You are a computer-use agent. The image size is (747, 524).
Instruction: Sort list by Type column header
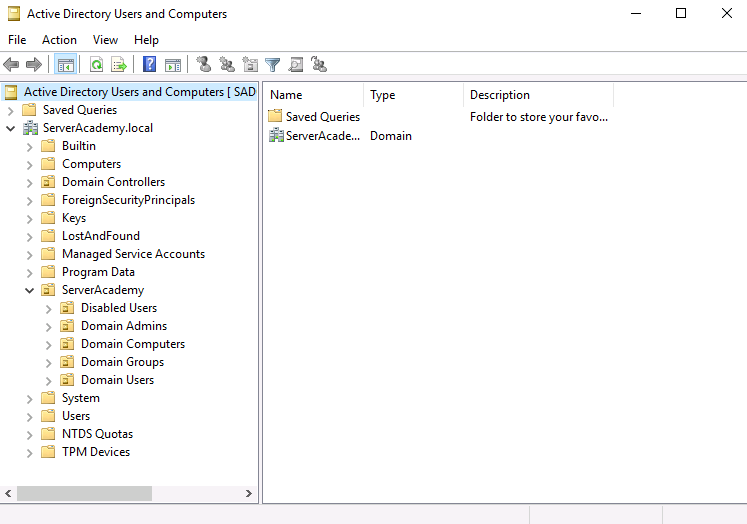(x=414, y=95)
